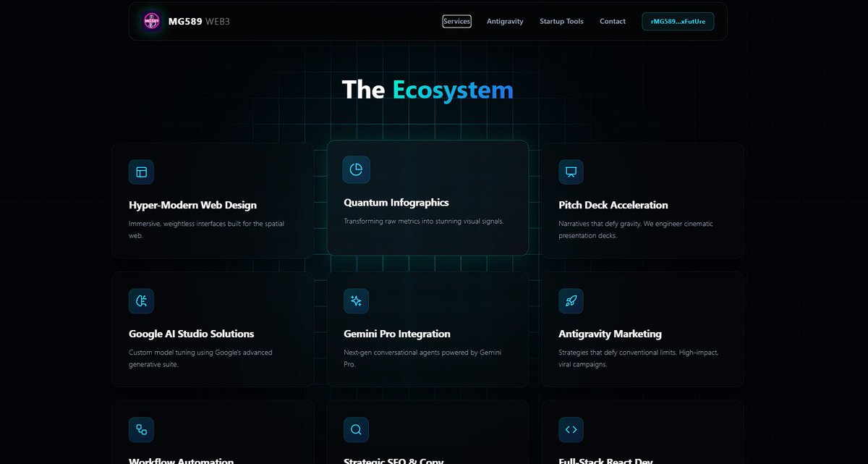Image resolution: width=868 pixels, height=464 pixels.
Task: Click the Full-Stack React Dev code icon
Action: (x=571, y=430)
